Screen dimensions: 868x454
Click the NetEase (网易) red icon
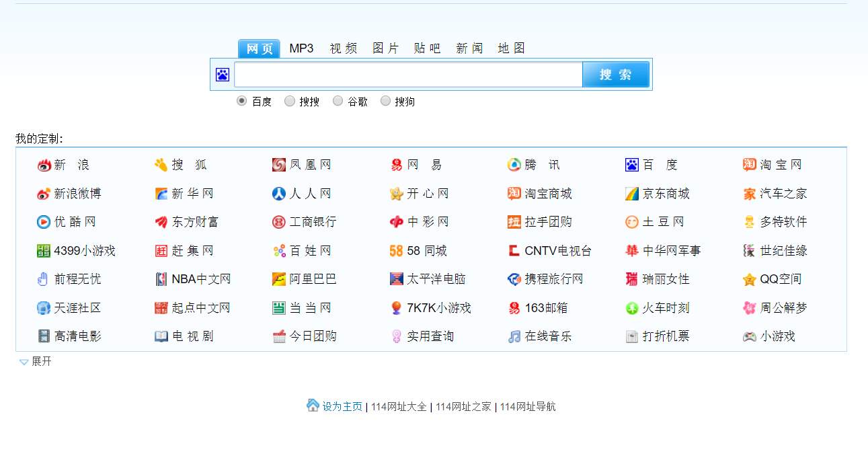[x=397, y=165]
